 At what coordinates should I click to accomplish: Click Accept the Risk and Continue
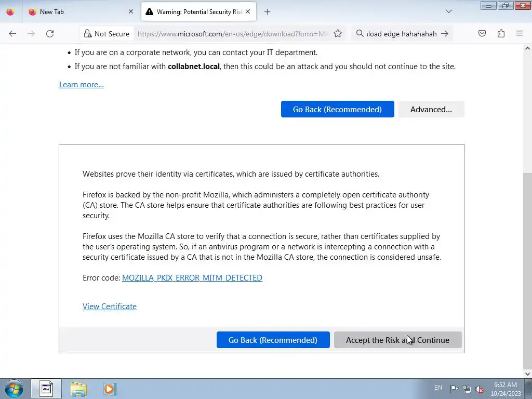coord(397,340)
